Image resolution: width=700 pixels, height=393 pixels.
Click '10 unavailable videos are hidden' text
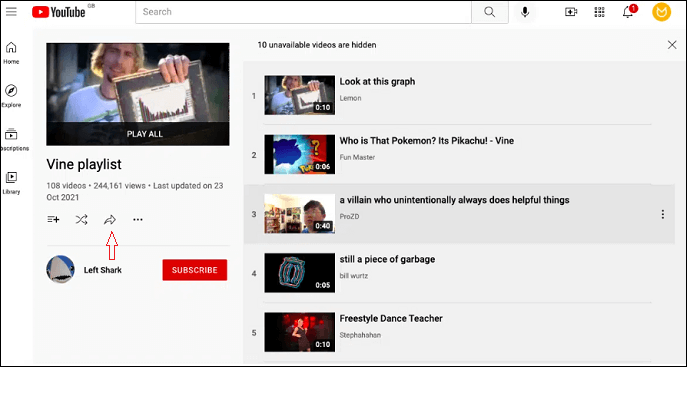coord(317,45)
